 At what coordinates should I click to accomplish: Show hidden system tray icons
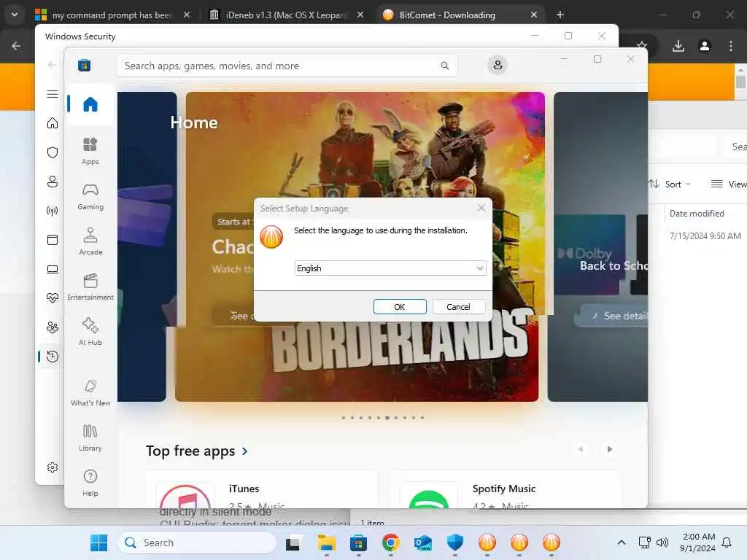pyautogui.click(x=622, y=542)
